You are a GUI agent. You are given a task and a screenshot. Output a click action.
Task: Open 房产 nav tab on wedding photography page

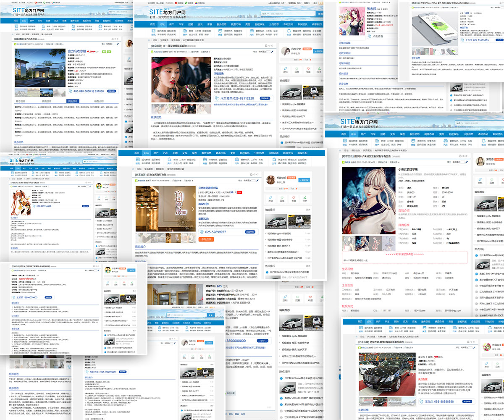click(x=172, y=24)
